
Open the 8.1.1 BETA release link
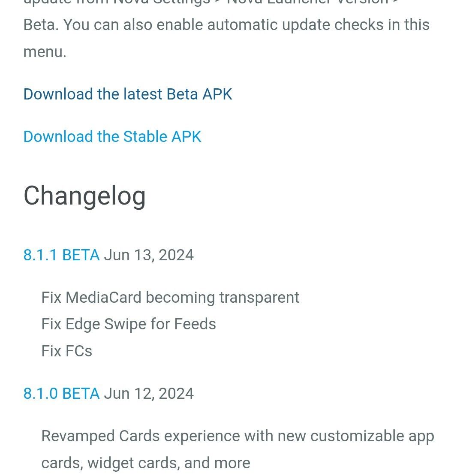click(61, 255)
